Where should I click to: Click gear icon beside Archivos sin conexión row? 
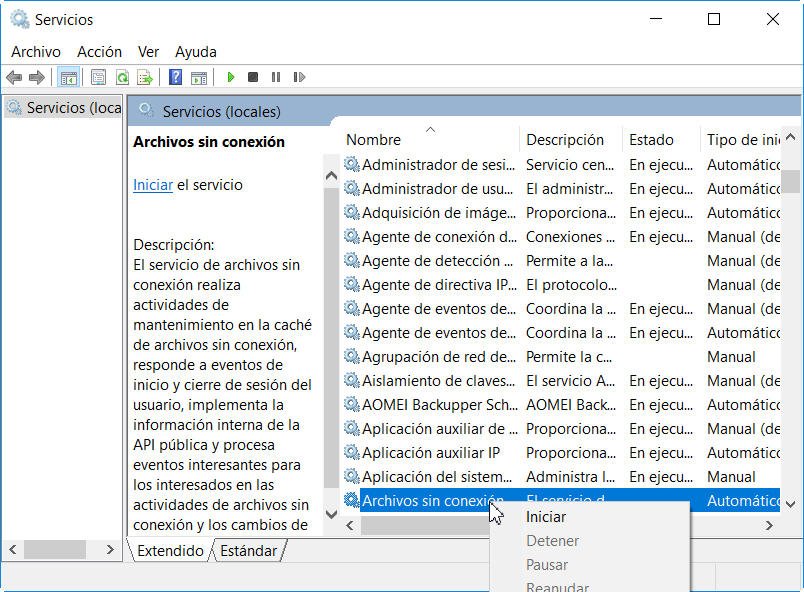click(352, 500)
